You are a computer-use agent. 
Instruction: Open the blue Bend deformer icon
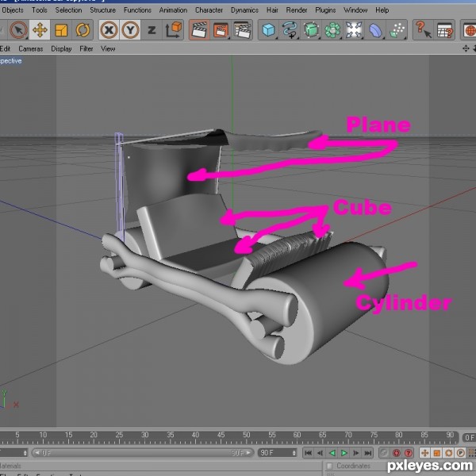point(375,30)
